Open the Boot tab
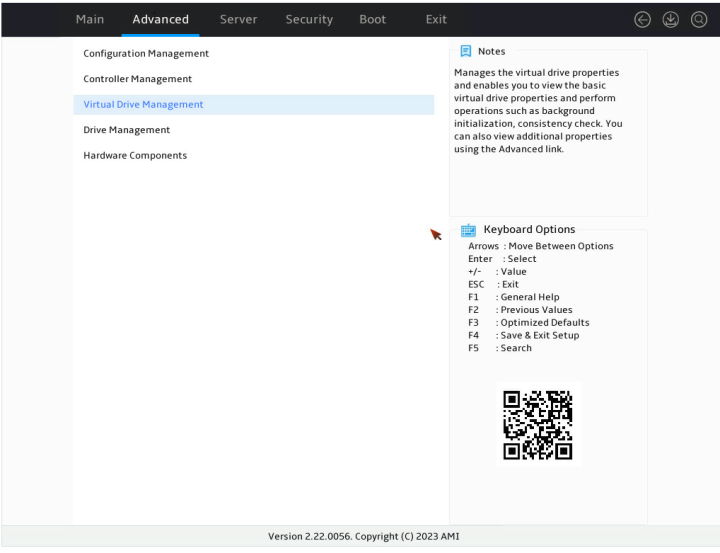The height and width of the screenshot is (553, 720). [372, 19]
